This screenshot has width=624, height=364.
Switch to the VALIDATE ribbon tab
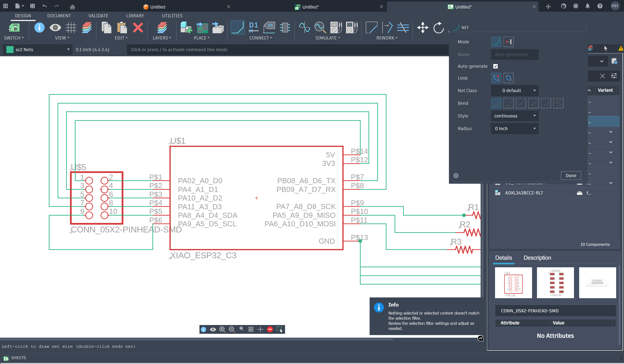click(x=98, y=16)
